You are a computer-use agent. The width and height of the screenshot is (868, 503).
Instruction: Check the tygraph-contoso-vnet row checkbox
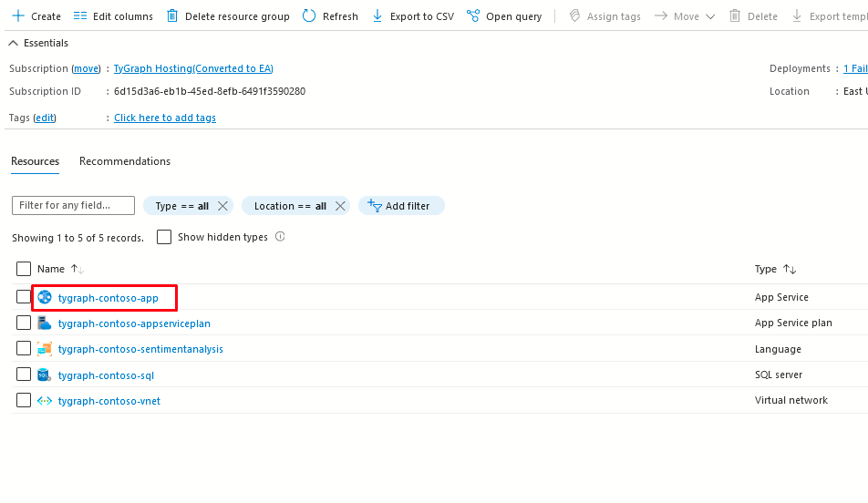24,400
